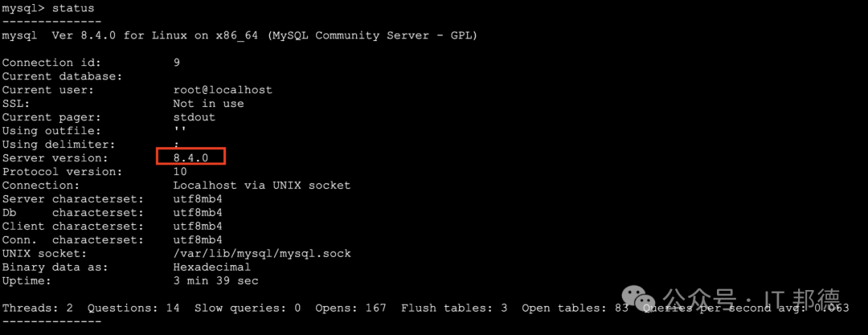Click the Hexadecimal binary data value
The height and width of the screenshot is (335, 868).
pos(212,268)
